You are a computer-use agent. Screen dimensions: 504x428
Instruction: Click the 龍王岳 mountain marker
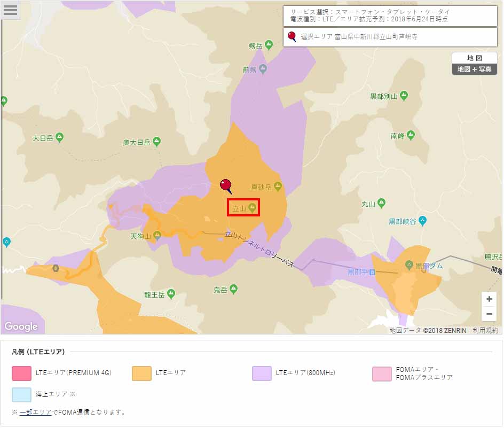171,293
